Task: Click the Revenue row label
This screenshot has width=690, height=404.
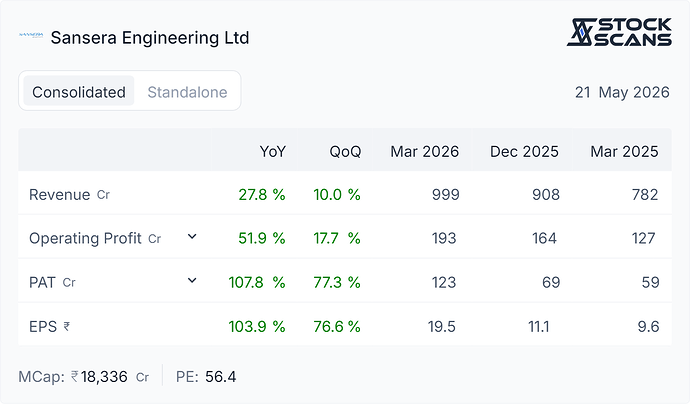Action: tap(59, 195)
